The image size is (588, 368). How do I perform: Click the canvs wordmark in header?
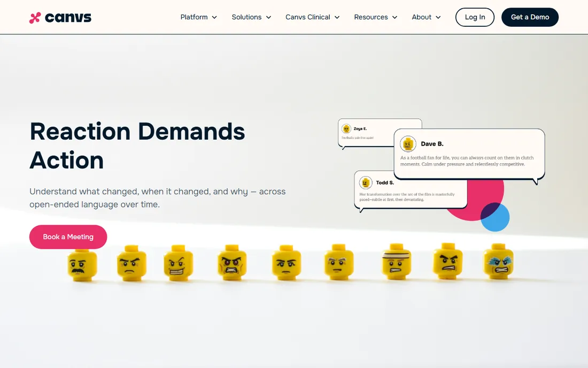[x=68, y=18]
